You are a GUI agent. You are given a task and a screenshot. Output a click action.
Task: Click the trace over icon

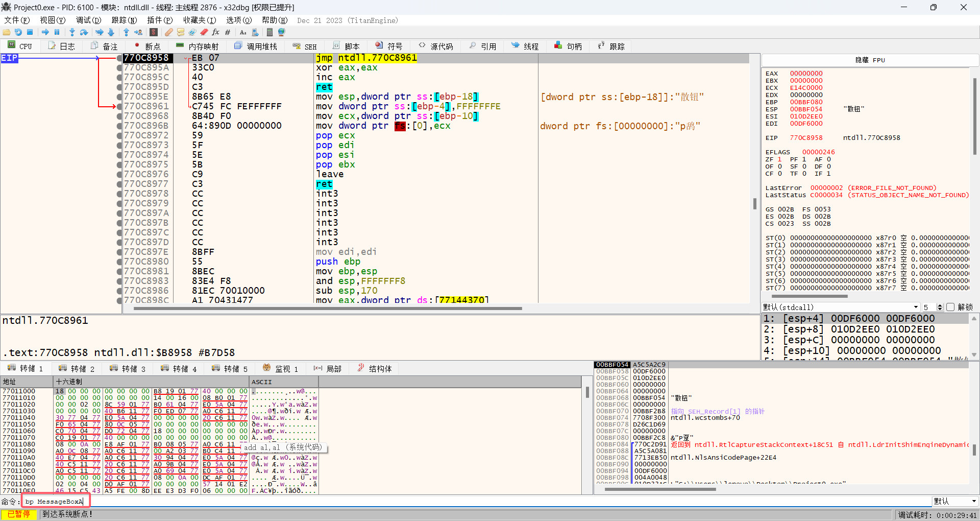click(111, 32)
